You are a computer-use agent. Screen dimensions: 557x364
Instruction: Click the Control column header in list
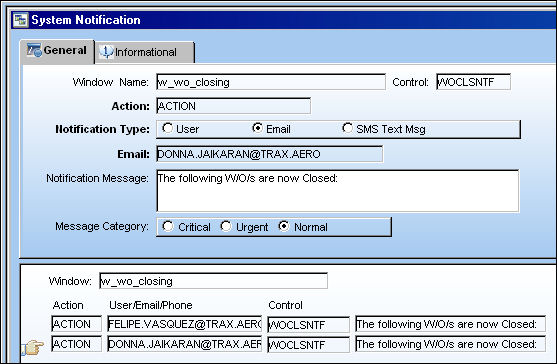285,305
